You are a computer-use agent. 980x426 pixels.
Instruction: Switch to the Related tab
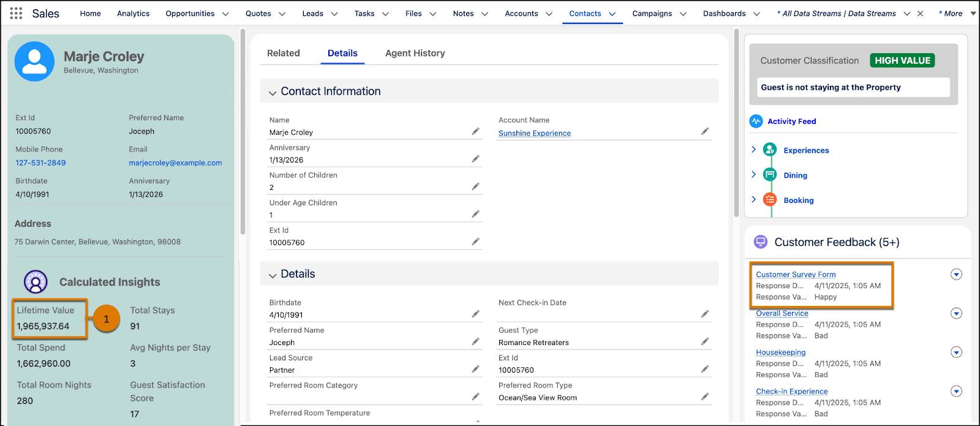coord(284,53)
